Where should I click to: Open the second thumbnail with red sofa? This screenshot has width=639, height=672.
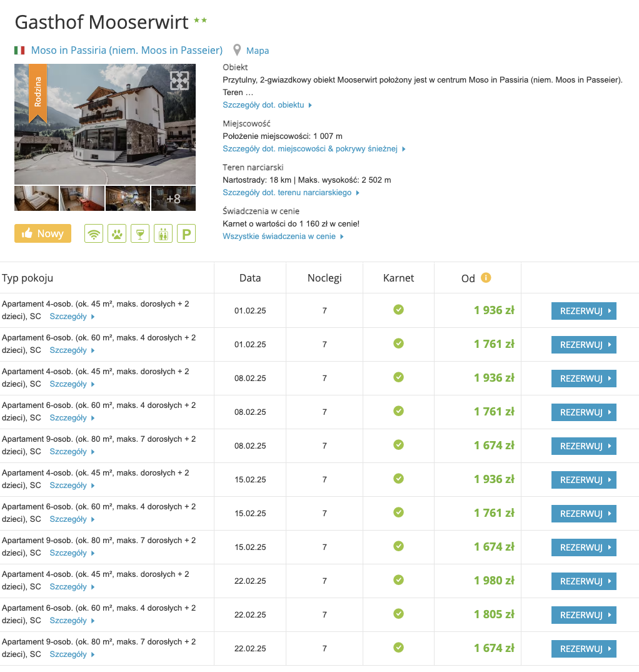click(83, 198)
